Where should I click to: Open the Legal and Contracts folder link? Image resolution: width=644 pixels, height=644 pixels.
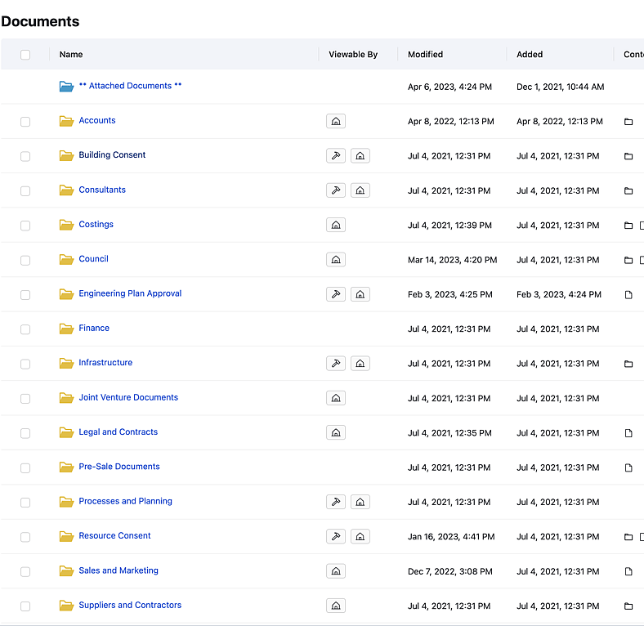click(x=118, y=432)
